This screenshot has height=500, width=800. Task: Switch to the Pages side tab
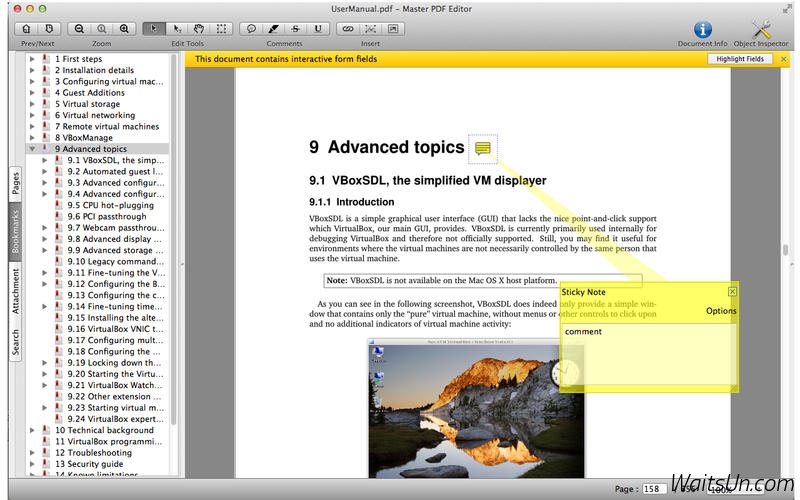(x=15, y=184)
